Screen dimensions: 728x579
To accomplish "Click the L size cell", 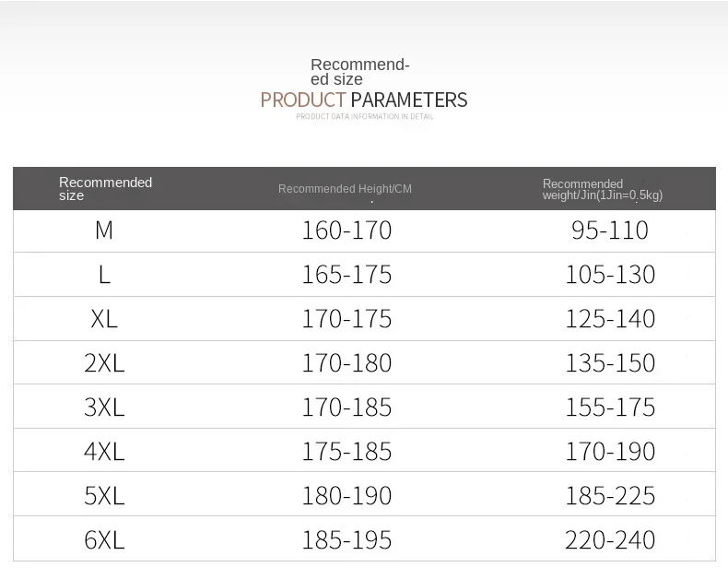I will [x=104, y=275].
